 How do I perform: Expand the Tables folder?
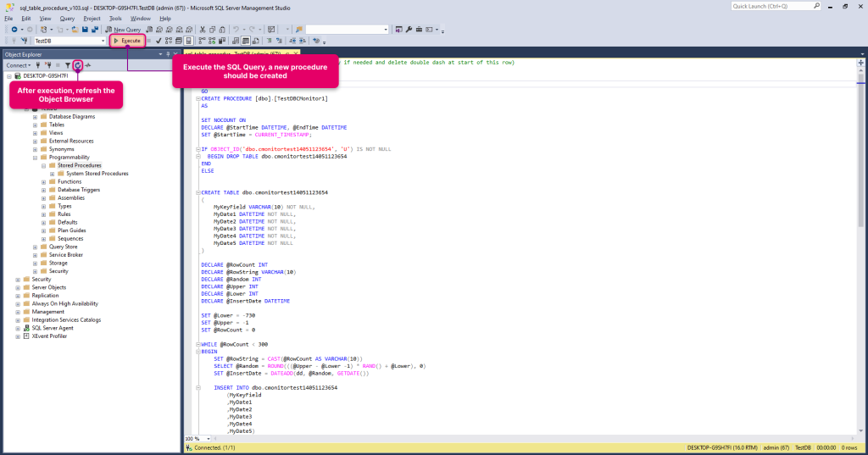coord(35,125)
